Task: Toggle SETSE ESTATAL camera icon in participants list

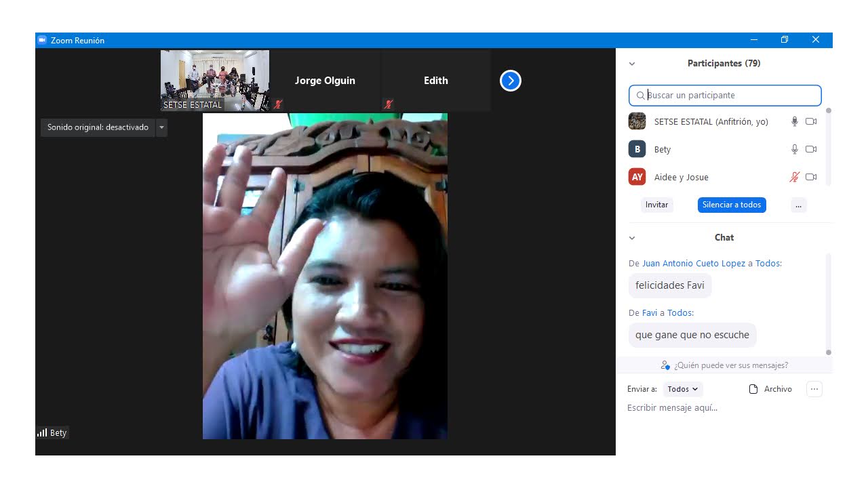Action: pos(811,121)
